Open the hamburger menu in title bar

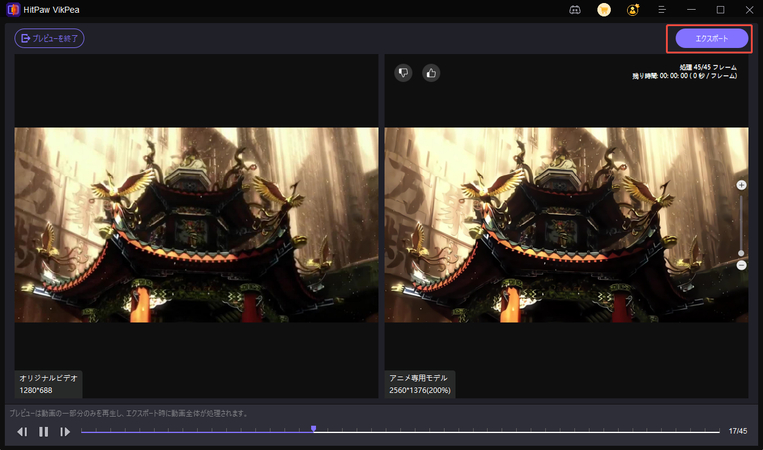point(662,10)
